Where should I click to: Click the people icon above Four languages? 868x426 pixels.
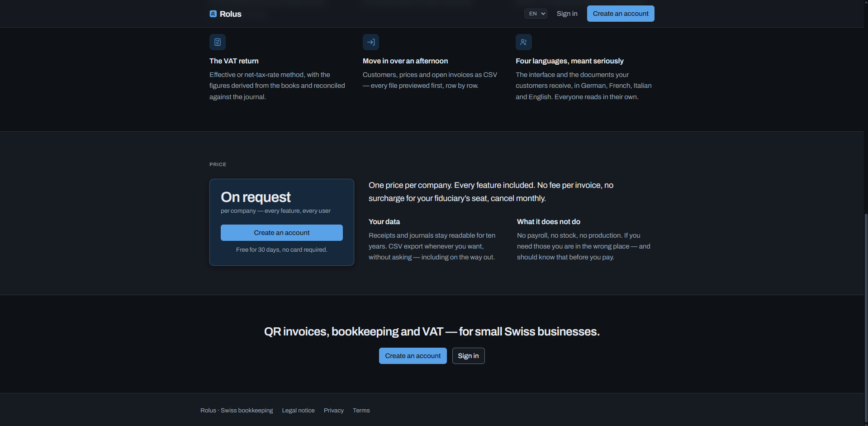[524, 42]
